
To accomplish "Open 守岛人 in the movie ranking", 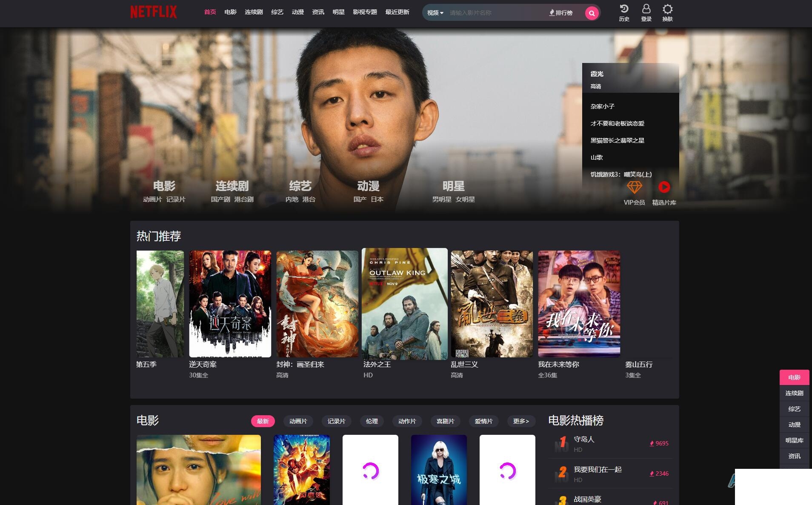I will click(584, 439).
